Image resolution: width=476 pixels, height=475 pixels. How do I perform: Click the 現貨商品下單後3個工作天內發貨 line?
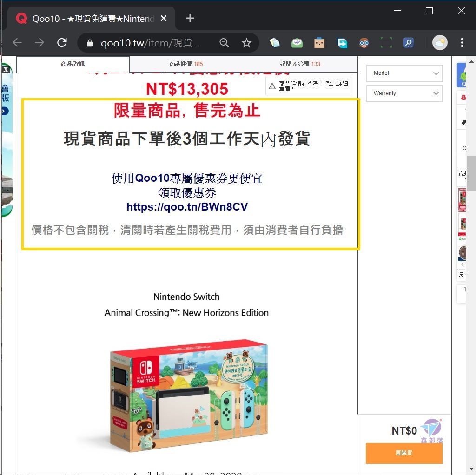[x=187, y=139]
